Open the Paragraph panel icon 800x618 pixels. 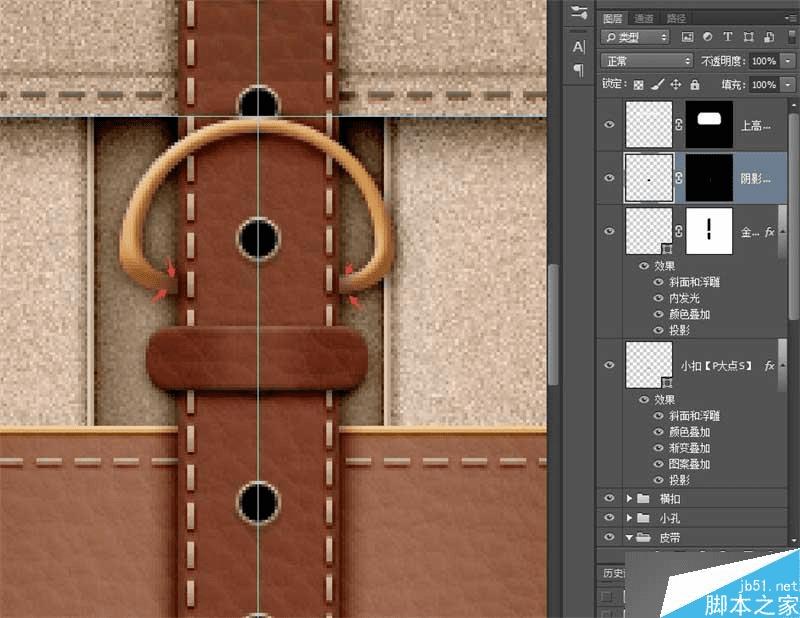pos(578,69)
